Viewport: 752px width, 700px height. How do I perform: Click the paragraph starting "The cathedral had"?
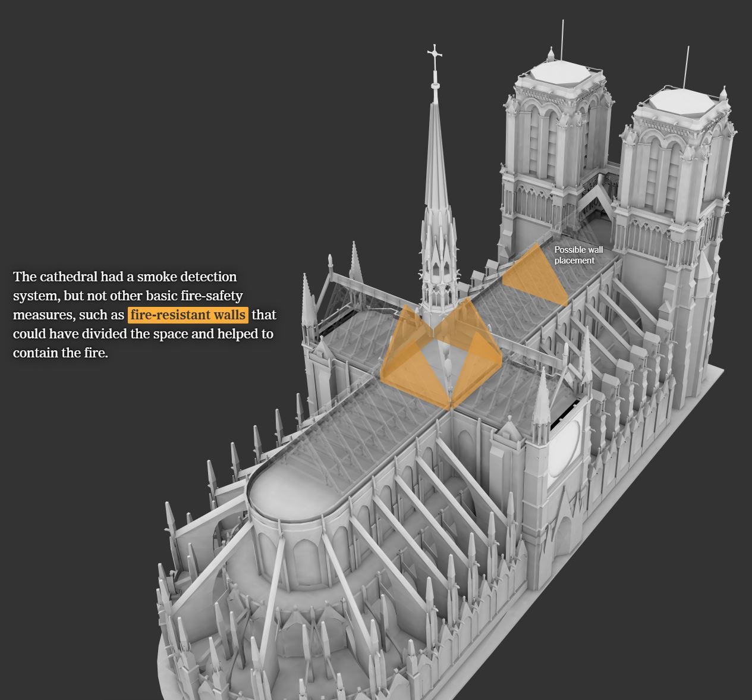click(143, 315)
